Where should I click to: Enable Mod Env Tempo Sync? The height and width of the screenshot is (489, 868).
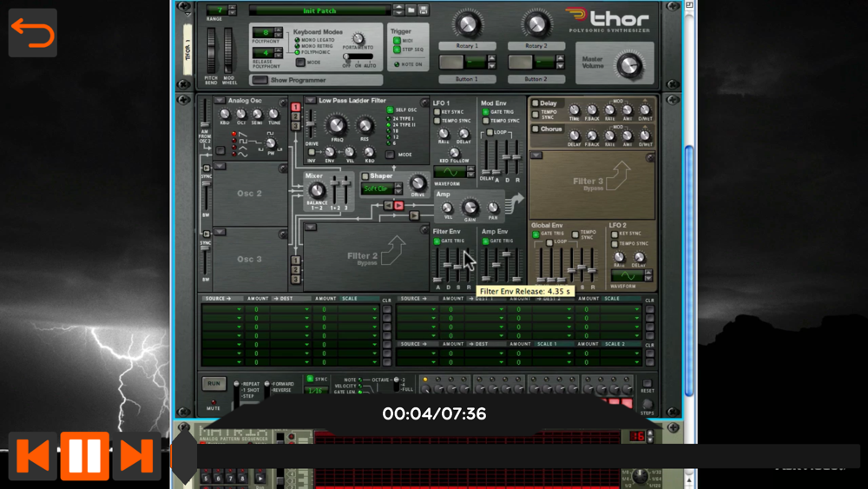click(485, 121)
